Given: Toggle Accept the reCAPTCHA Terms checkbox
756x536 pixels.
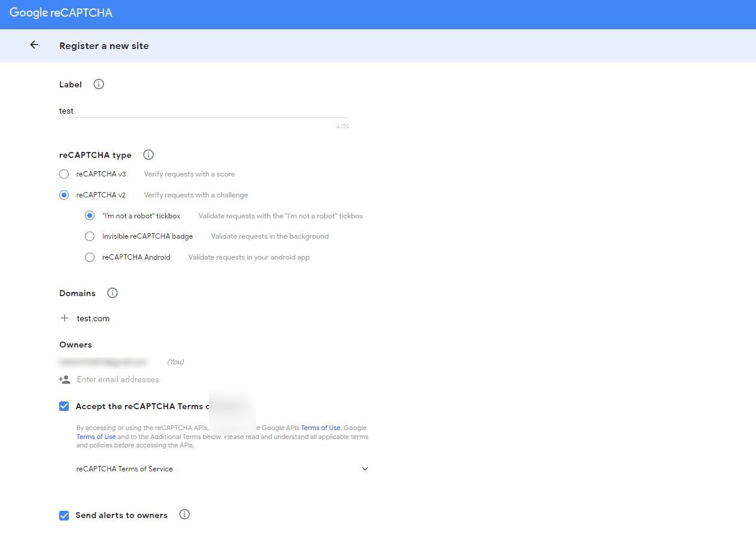Looking at the screenshot, I should [x=64, y=406].
